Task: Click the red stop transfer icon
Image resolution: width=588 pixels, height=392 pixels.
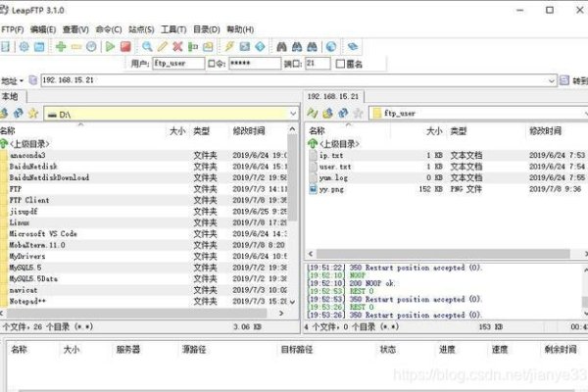Action: (x=125, y=46)
